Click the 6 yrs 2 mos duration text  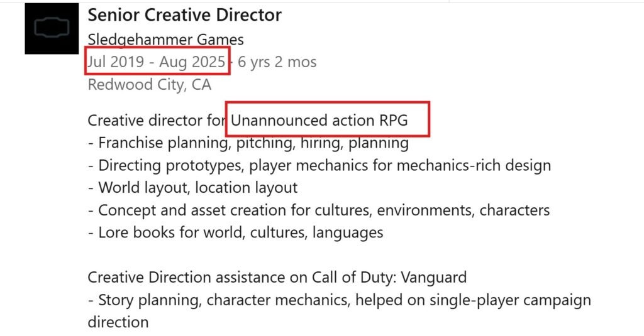click(x=277, y=62)
